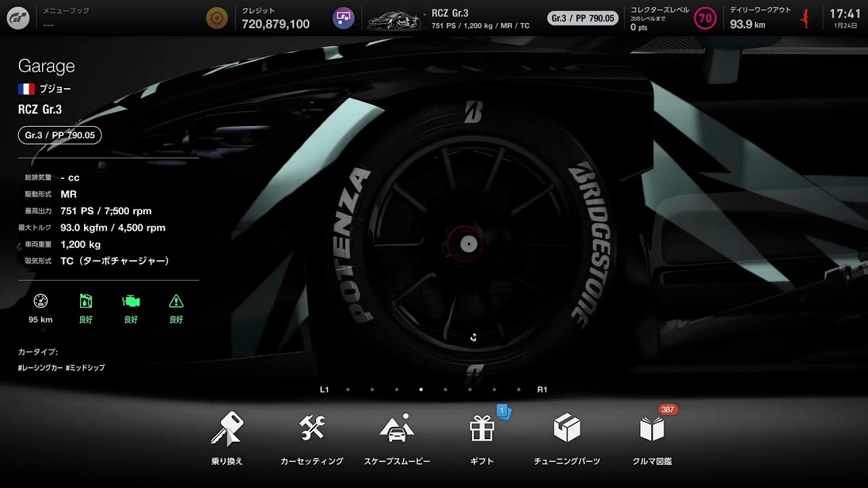Click the clock showing 17:41
The height and width of the screenshot is (488, 868).
pos(845,14)
